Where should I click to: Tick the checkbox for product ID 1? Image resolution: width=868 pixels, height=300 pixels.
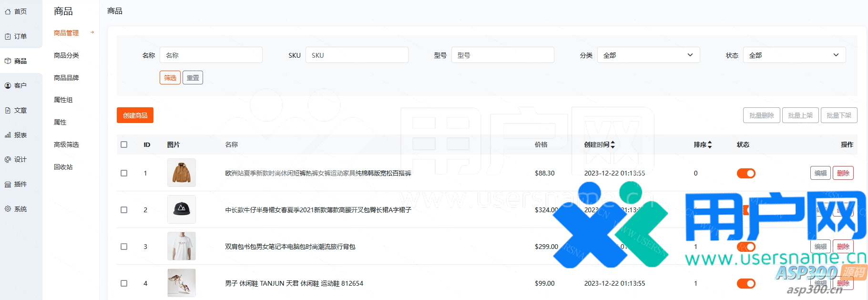pos(124,173)
